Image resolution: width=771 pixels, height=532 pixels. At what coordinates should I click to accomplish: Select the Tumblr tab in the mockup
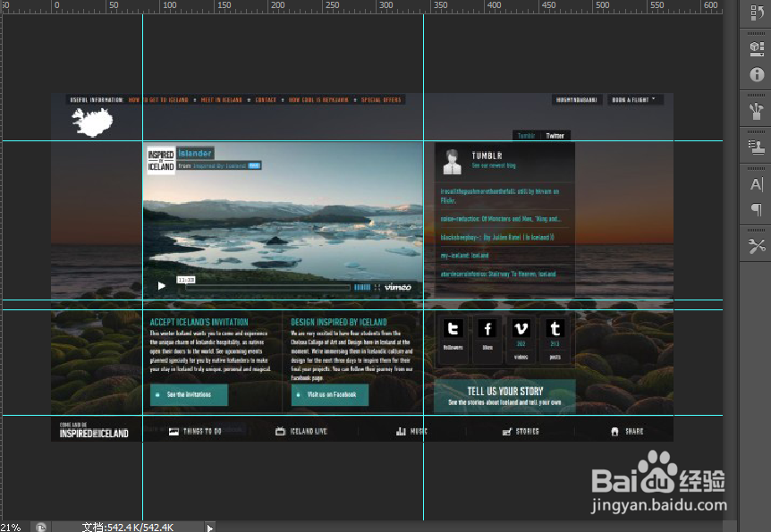pos(526,136)
